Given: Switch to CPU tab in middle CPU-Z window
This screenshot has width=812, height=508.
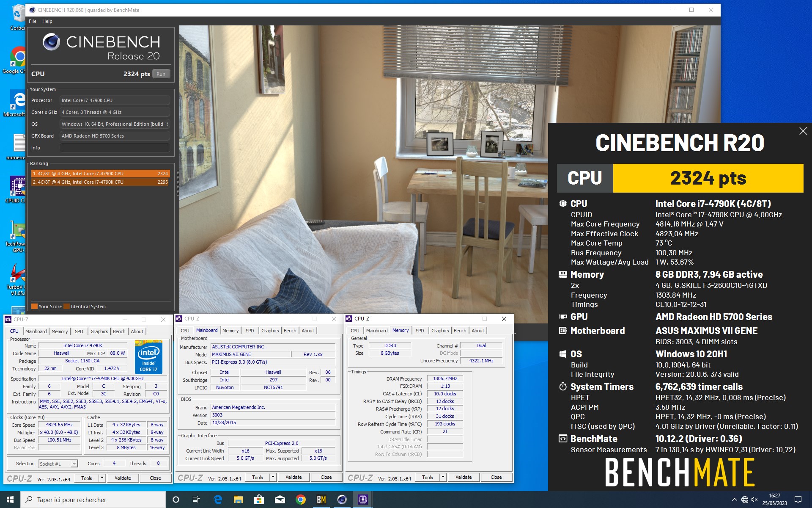Looking at the screenshot, I should click(x=185, y=331).
